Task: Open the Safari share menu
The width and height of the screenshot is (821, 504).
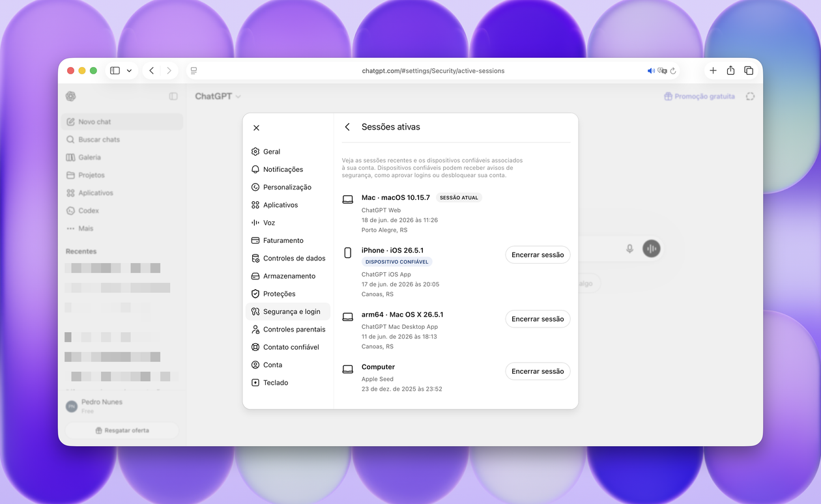Action: click(730, 70)
